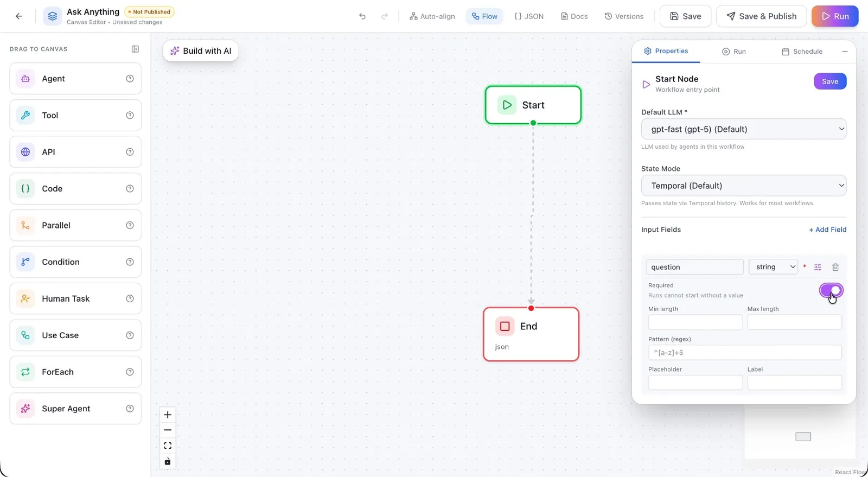Minimize the properties panel
Image resolution: width=868 pixels, height=477 pixels.
845,52
